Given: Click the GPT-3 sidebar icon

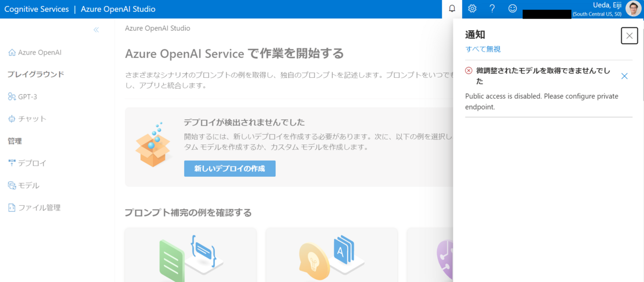Looking at the screenshot, I should (12, 97).
